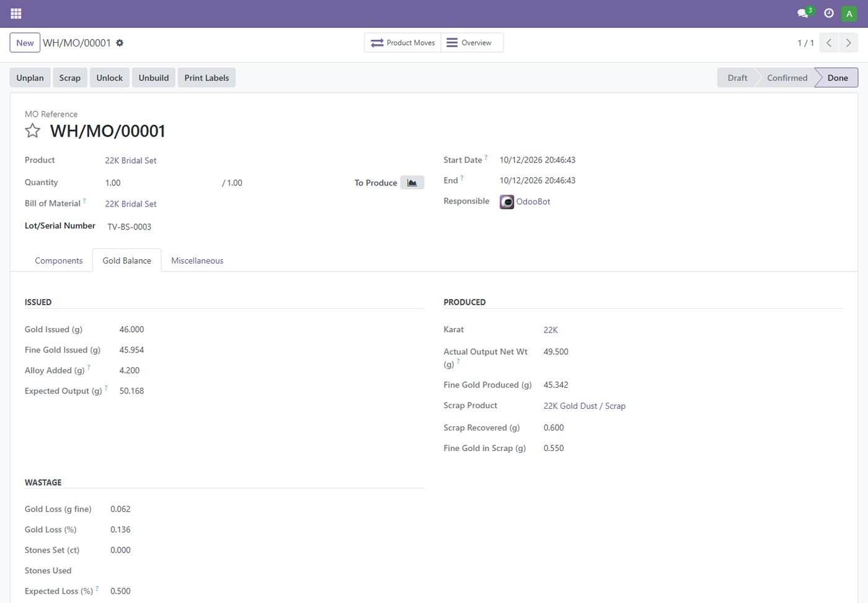This screenshot has width=868, height=603.
Task: Go to the next record arrow
Action: coord(849,43)
